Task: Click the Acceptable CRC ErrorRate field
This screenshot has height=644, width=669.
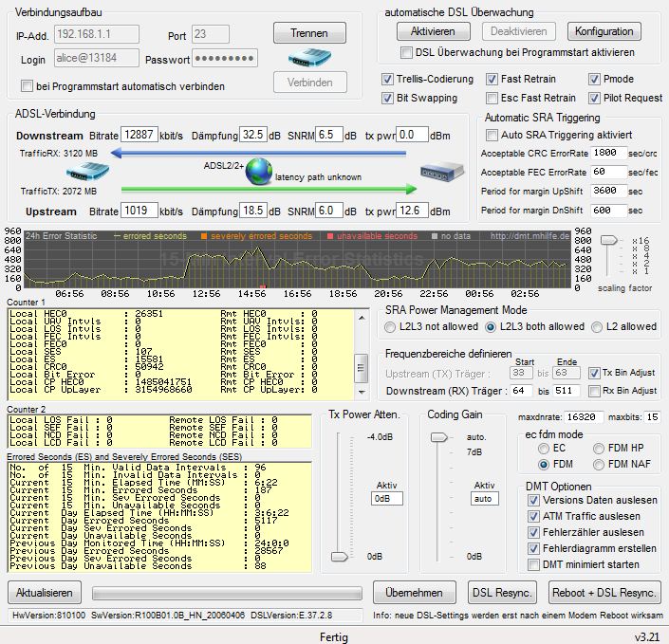Action: (608, 153)
